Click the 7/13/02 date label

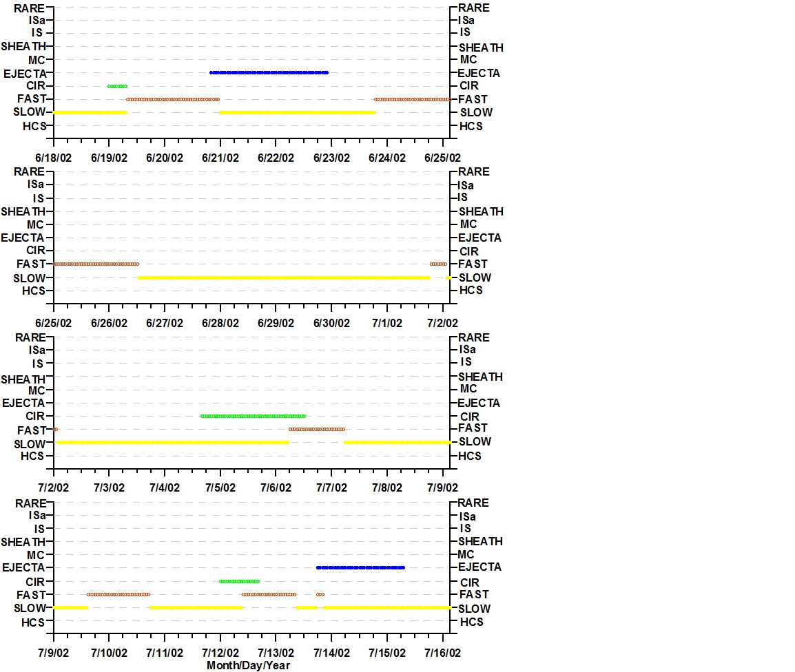point(276,653)
